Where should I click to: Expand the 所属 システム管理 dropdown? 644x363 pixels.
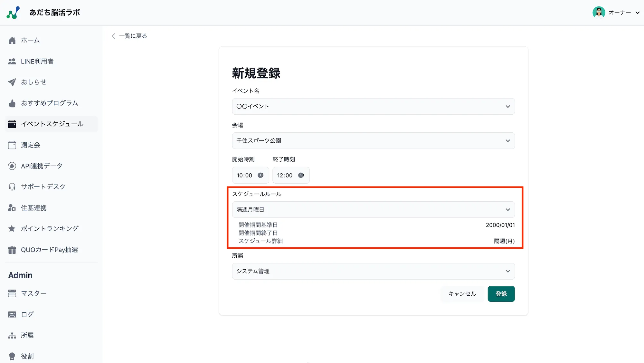pyautogui.click(x=373, y=271)
